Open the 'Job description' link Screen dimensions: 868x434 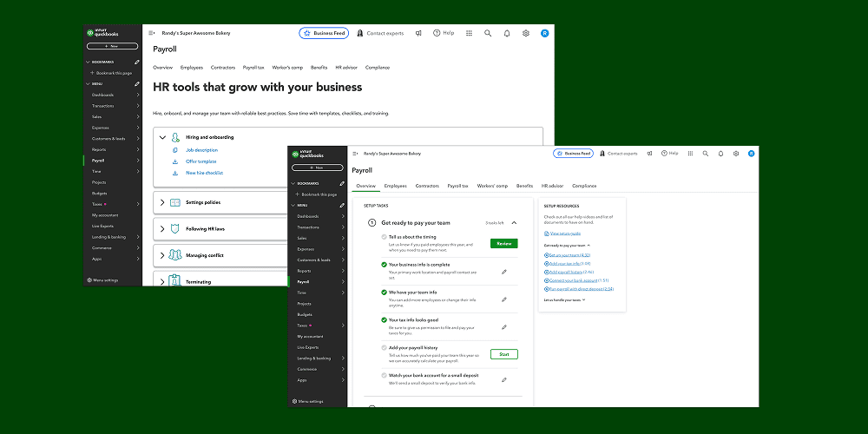point(201,150)
